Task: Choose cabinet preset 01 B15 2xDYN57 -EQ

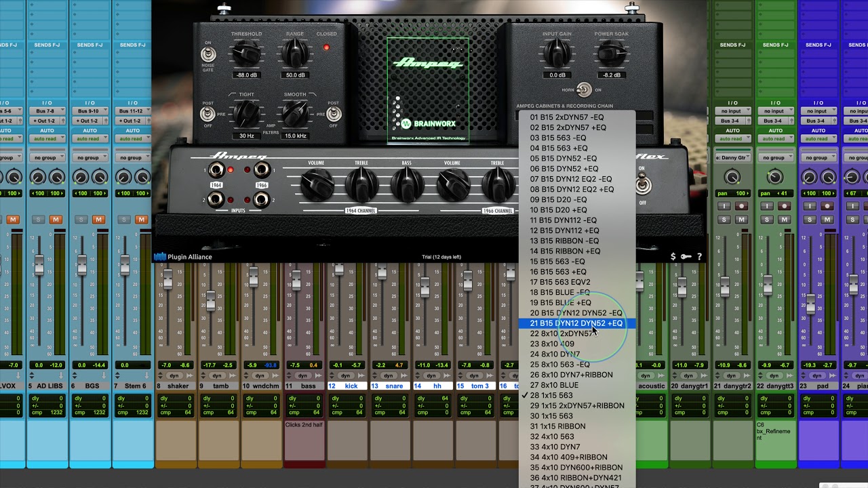Action: coord(577,117)
